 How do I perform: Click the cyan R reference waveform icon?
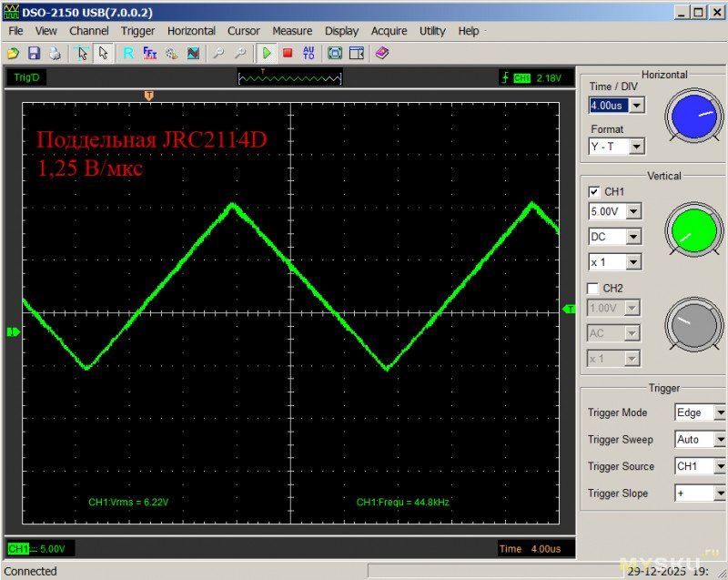pos(128,54)
